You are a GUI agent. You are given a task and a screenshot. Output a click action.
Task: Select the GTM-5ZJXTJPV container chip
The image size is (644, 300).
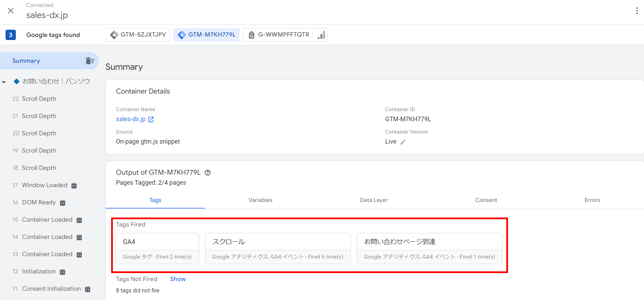[x=138, y=35]
